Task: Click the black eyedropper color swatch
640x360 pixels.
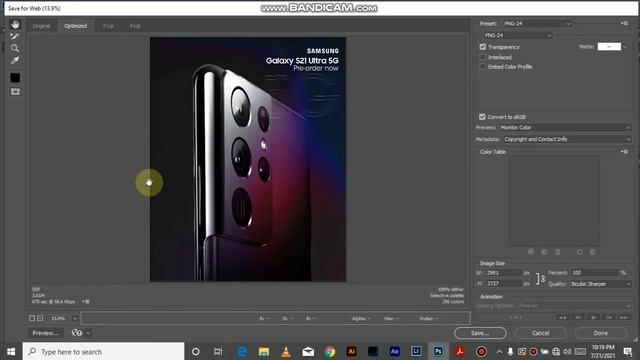Action: [x=15, y=78]
